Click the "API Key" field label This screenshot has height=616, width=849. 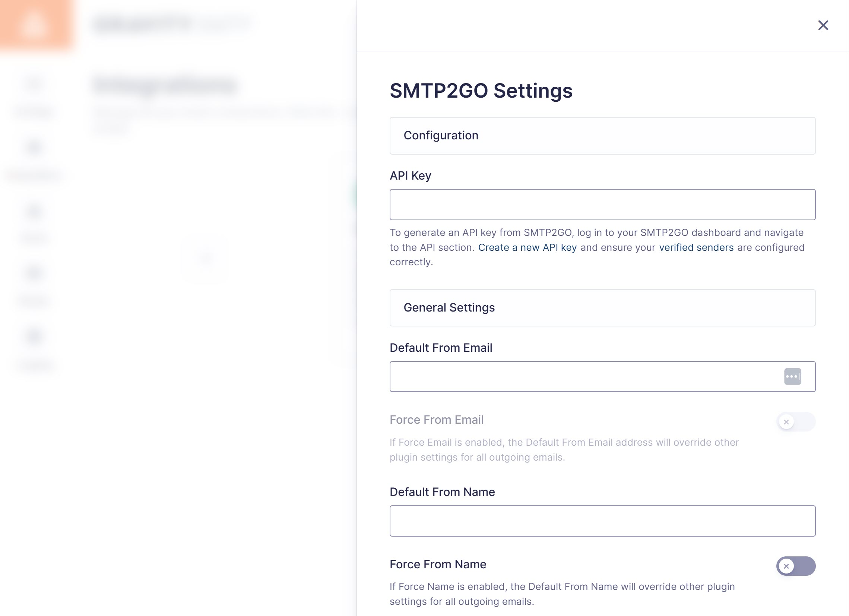(x=410, y=176)
